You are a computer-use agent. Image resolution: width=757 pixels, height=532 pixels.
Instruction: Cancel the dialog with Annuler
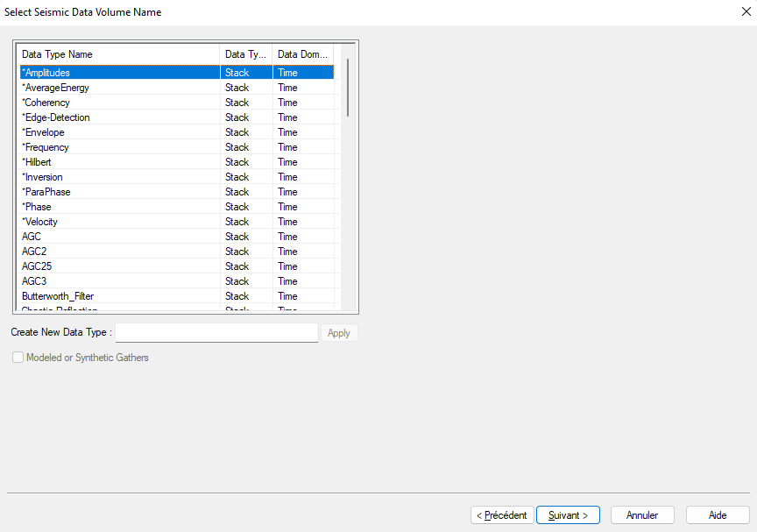[x=641, y=515]
